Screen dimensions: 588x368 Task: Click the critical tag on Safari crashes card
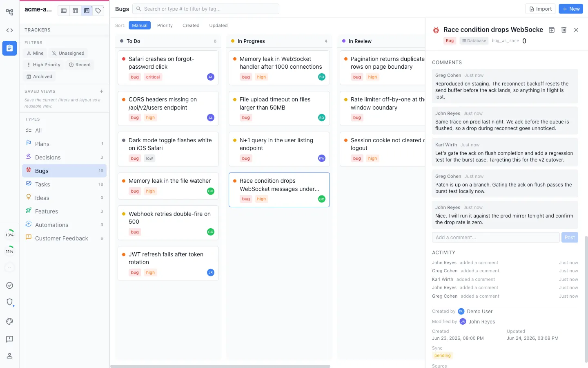(x=153, y=77)
